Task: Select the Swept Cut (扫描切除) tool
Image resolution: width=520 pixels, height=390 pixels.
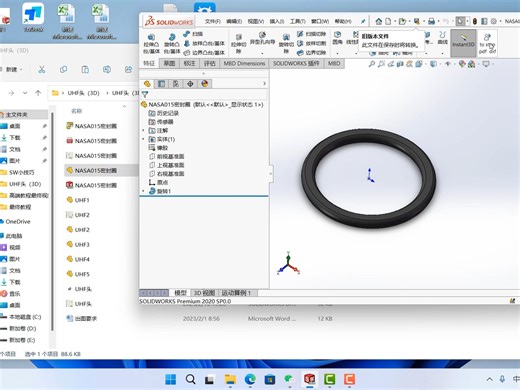Action: [311, 34]
